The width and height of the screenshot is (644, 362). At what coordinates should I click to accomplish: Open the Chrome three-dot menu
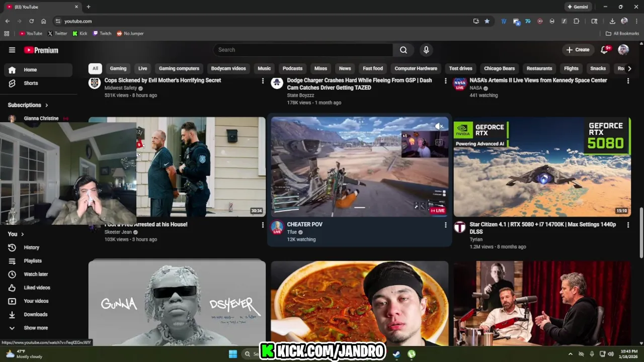coord(636,21)
